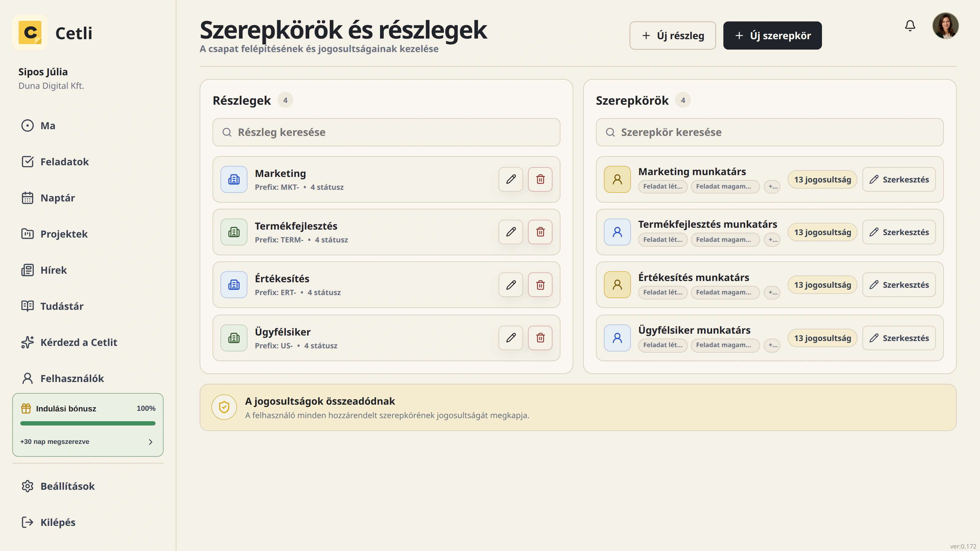Screen dimensions: 980x551
Task: Click the Új részleg button
Action: [673, 36]
